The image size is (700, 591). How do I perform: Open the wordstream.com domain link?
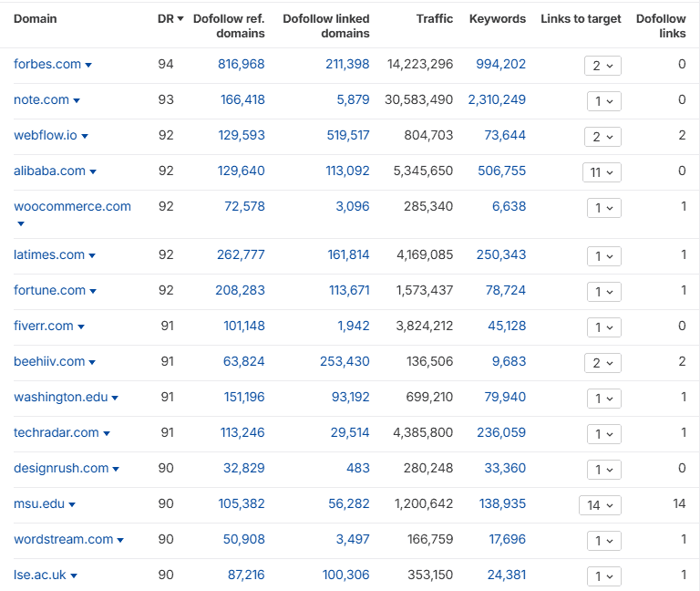[64, 539]
